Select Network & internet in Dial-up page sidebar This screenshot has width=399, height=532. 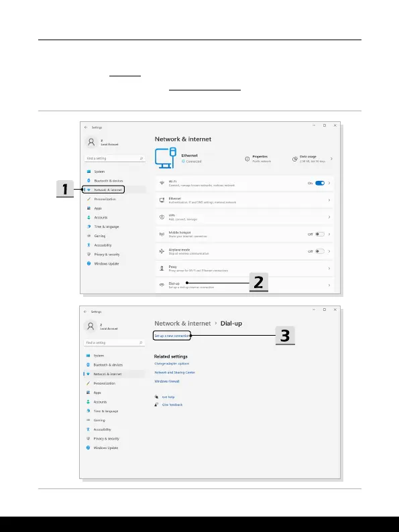pyautogui.click(x=114, y=374)
